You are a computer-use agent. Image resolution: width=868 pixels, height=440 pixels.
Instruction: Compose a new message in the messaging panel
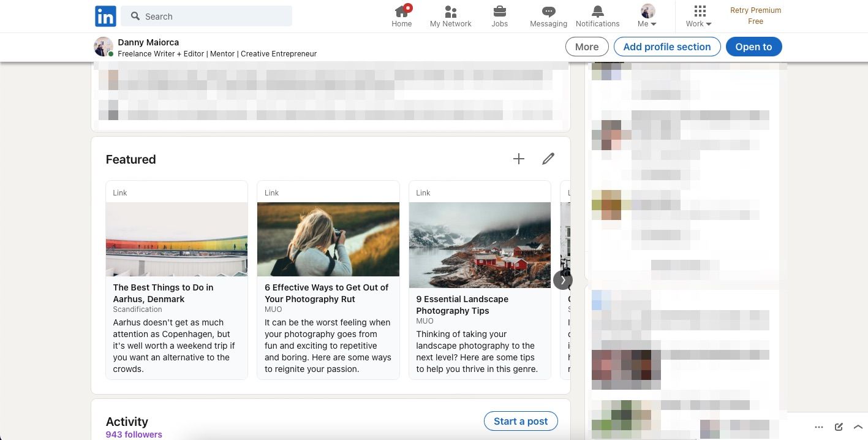[x=839, y=427]
